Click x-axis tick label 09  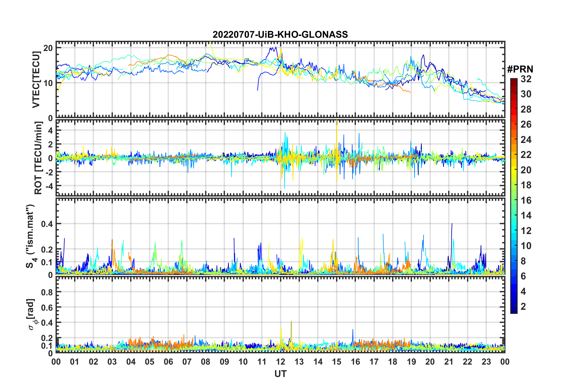[x=224, y=362]
